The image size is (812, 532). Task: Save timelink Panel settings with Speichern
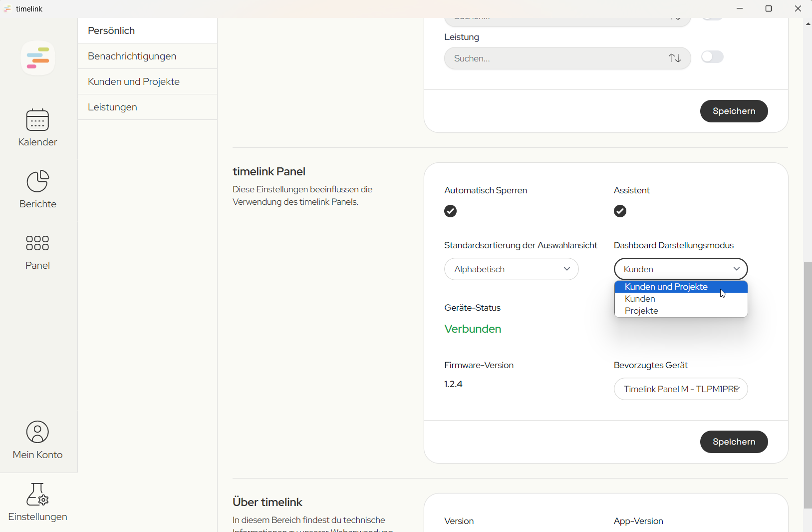[x=734, y=442]
